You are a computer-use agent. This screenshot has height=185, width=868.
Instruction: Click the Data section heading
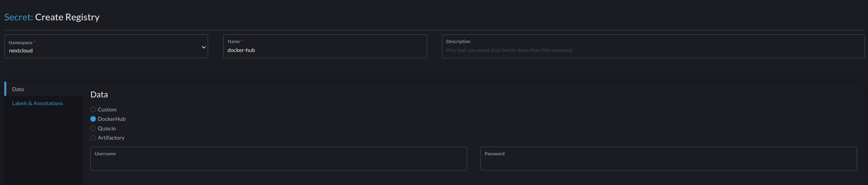(99, 95)
